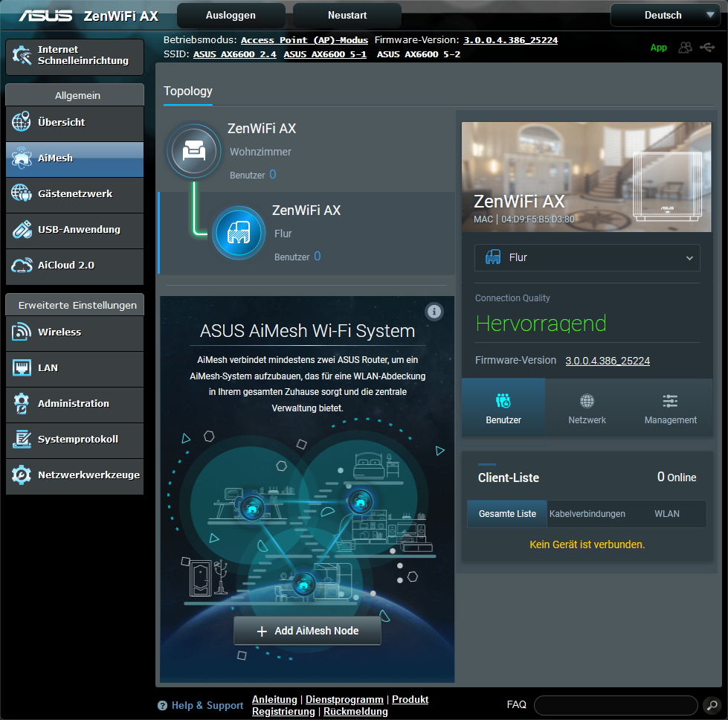Select the ZenWiFi AX Wohnzimmer node row

click(x=306, y=151)
